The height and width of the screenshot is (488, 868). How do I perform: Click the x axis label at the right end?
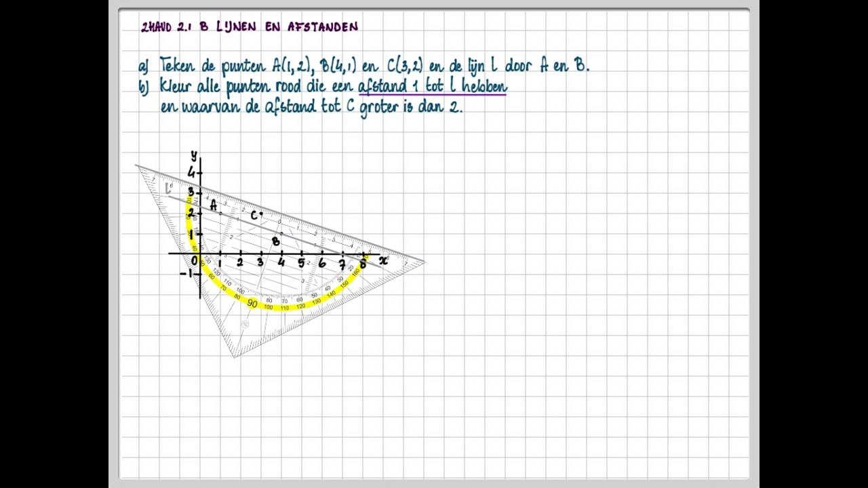(384, 260)
